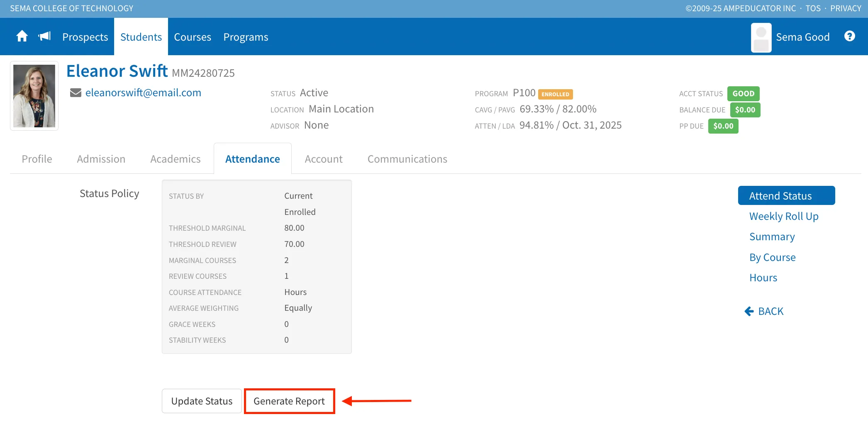Click the GOOD account status badge
The image size is (868, 424).
743,93
